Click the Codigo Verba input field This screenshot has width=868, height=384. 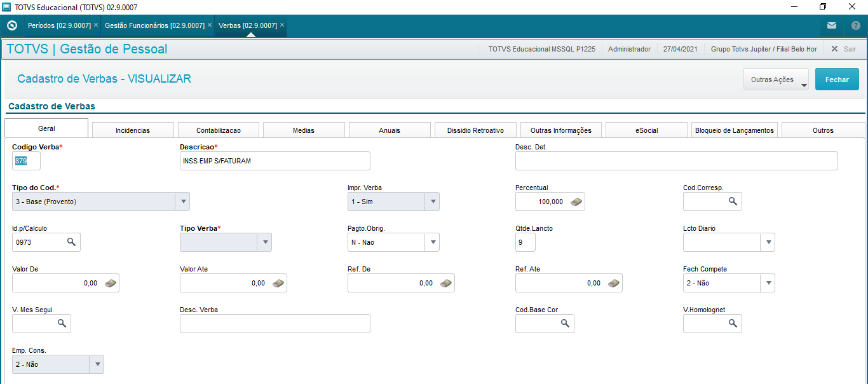[26, 161]
